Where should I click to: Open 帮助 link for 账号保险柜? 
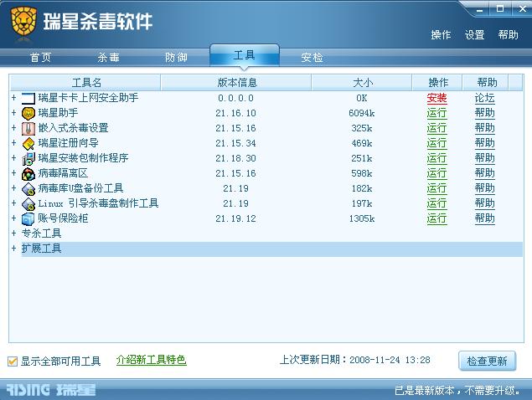[484, 218]
